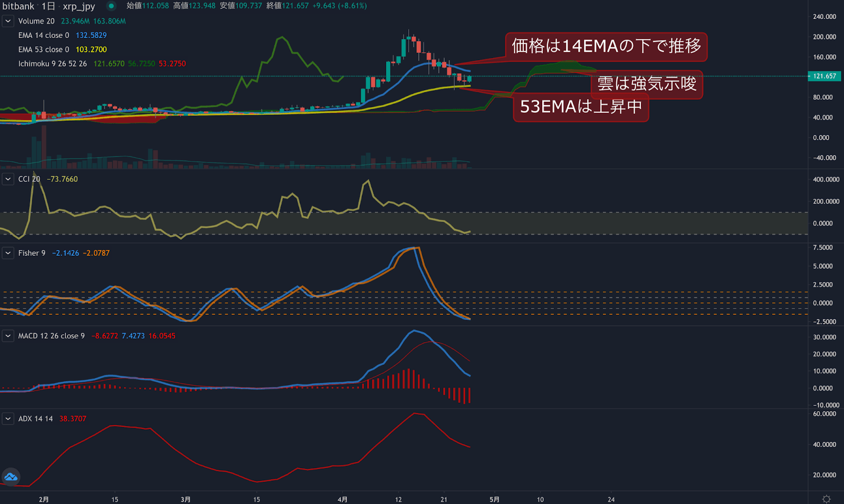Toggle visibility of the Volume 20 indicator
The image size is (844, 504).
(x=36, y=21)
